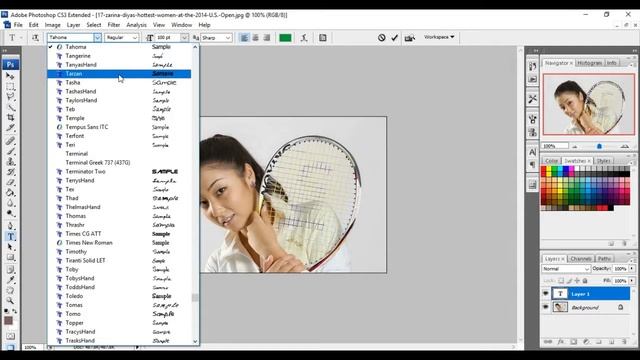Viewport: 640px width, 360px height.
Task: Open the Create Warped Text dialog
Action: pyautogui.click(x=304, y=38)
